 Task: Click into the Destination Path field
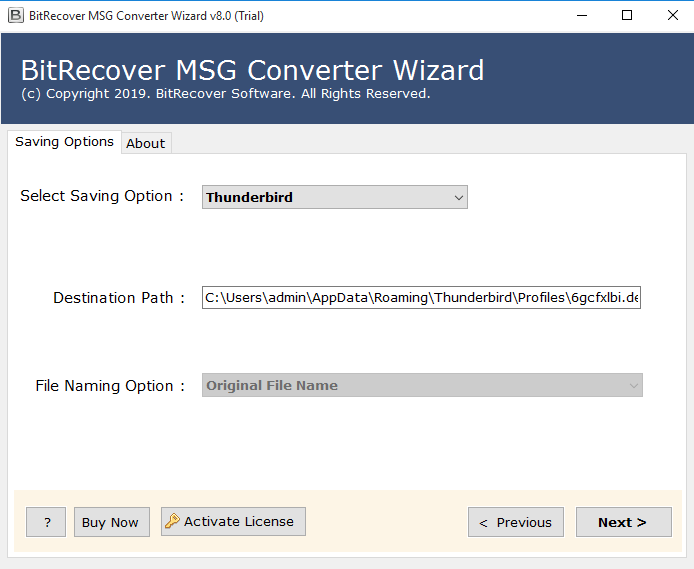coord(421,298)
